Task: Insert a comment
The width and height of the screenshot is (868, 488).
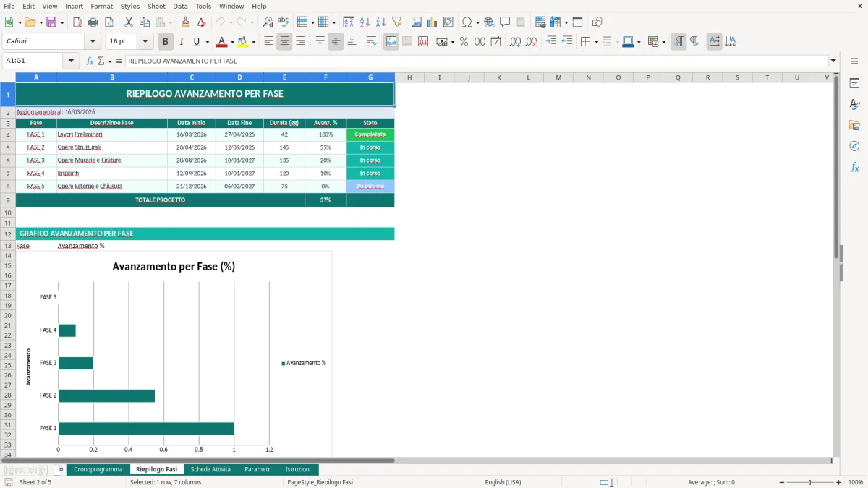Action: [x=505, y=22]
